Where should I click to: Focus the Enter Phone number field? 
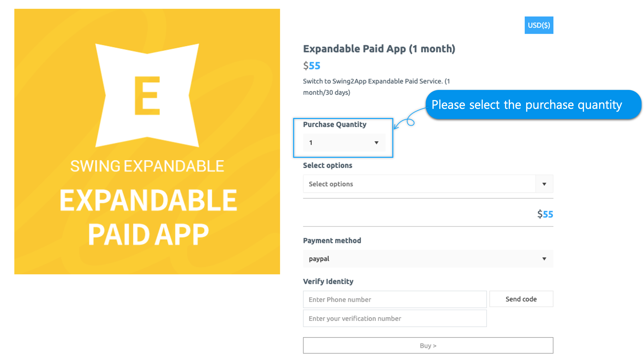click(x=394, y=299)
